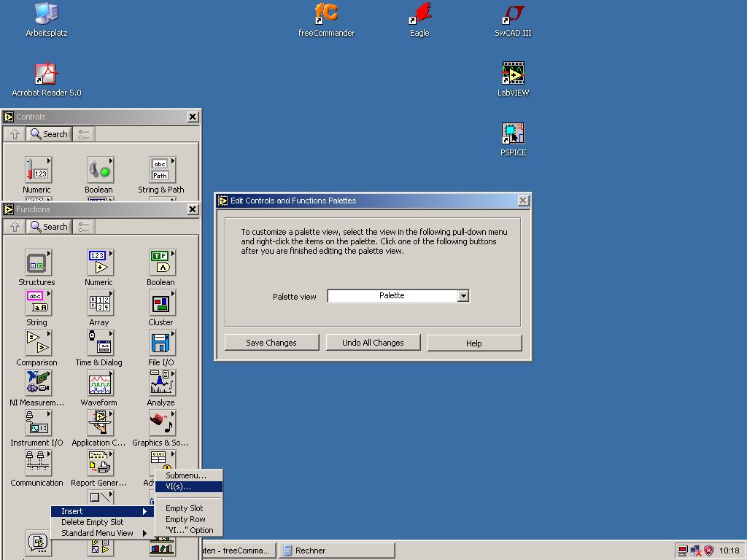Image resolution: width=747 pixels, height=560 pixels.
Task: Open the Array functions palette
Action: 99,303
